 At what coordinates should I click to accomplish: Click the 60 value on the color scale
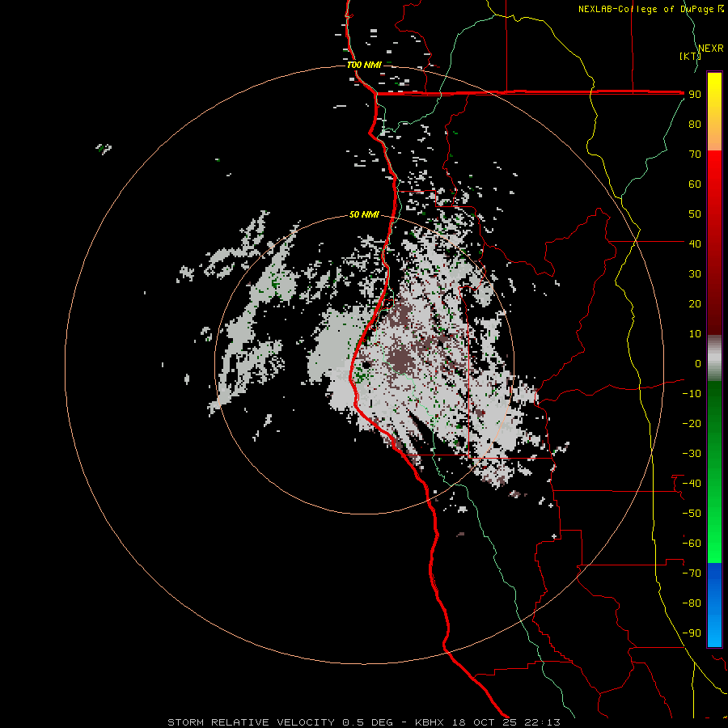pyautogui.click(x=695, y=184)
